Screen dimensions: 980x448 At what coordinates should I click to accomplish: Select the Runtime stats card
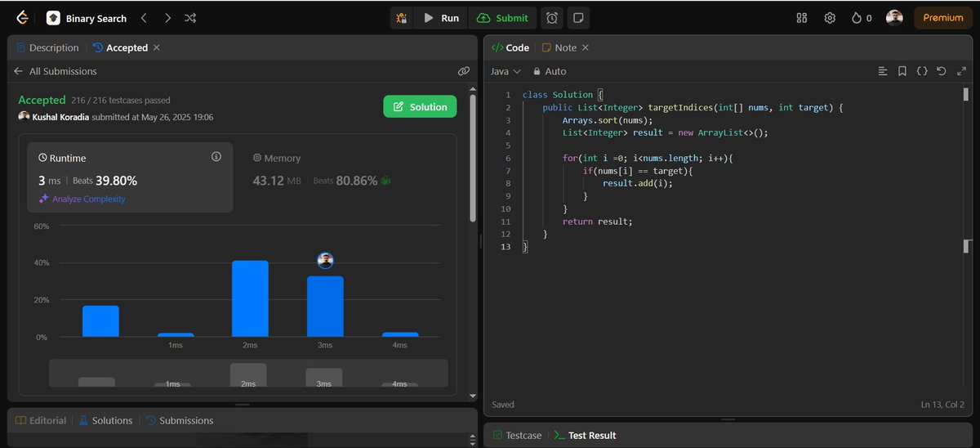[x=131, y=177]
